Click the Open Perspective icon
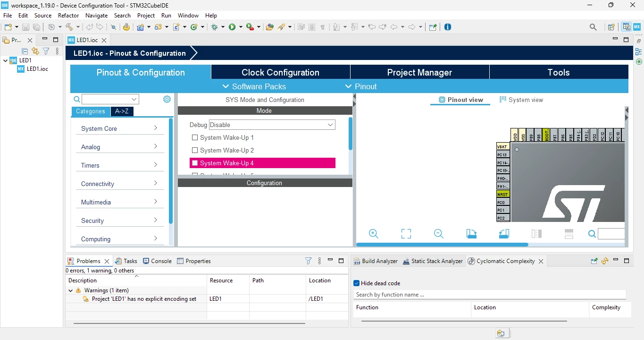The width and height of the screenshot is (644, 340). pos(611,27)
